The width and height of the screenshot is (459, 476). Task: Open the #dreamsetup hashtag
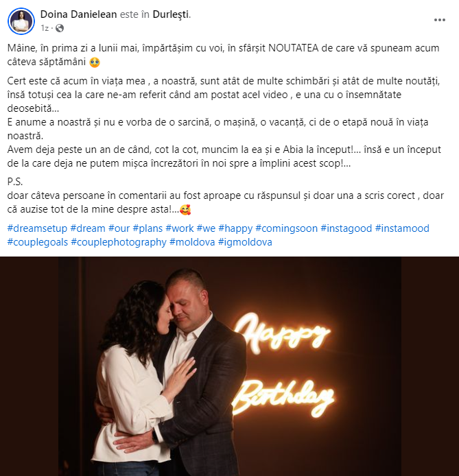[x=37, y=228]
